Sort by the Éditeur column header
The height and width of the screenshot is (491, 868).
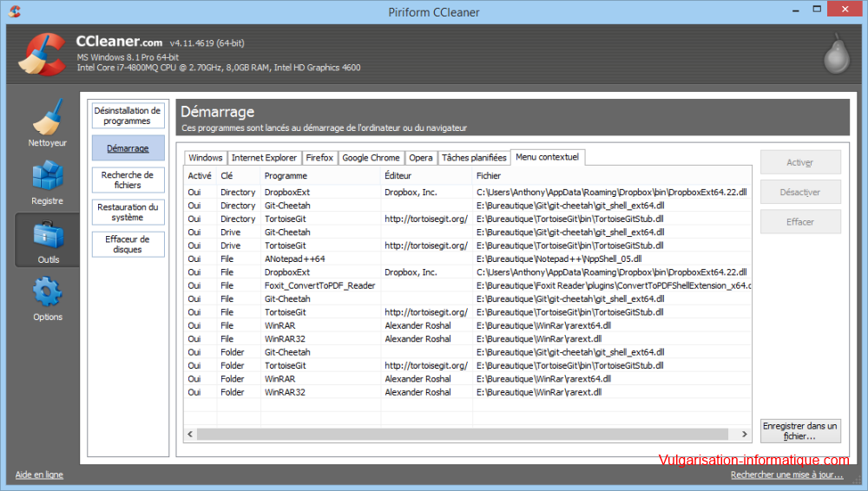[x=426, y=175]
